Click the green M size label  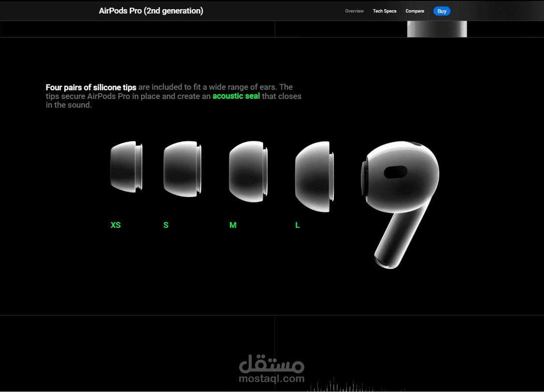233,225
